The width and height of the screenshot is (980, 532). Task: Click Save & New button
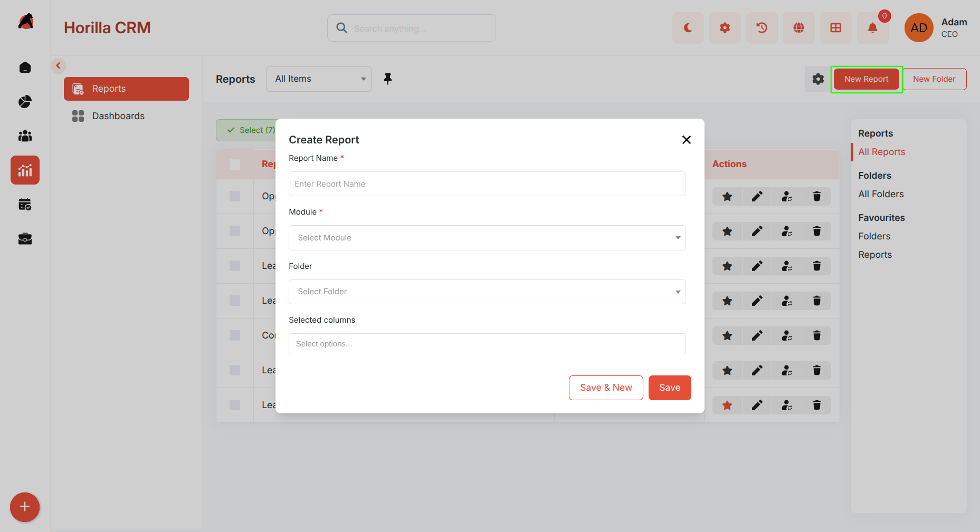pos(606,388)
